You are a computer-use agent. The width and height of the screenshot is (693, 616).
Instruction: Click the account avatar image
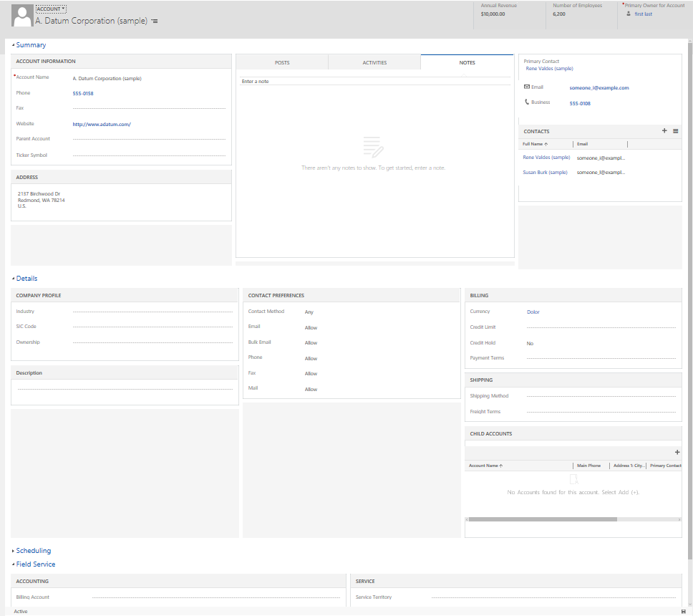(x=22, y=16)
